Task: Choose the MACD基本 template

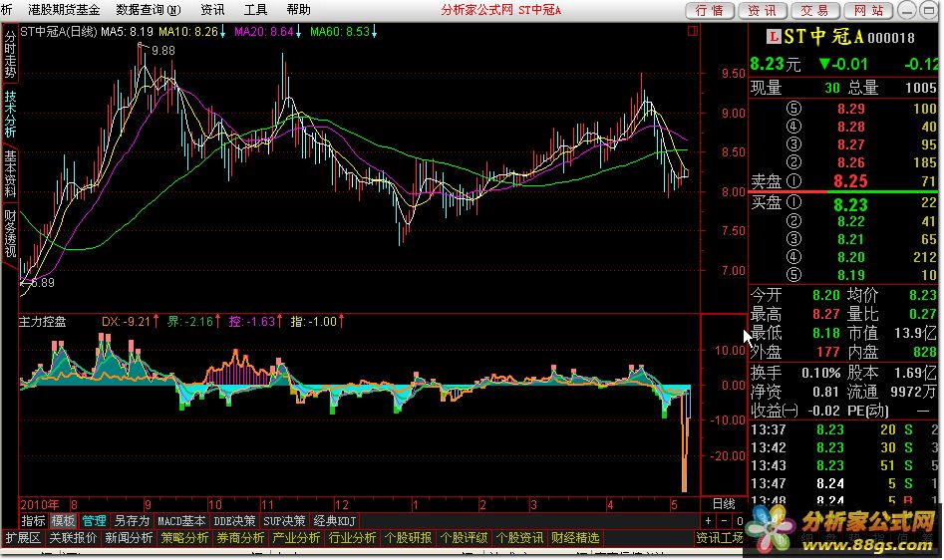Action: click(181, 521)
